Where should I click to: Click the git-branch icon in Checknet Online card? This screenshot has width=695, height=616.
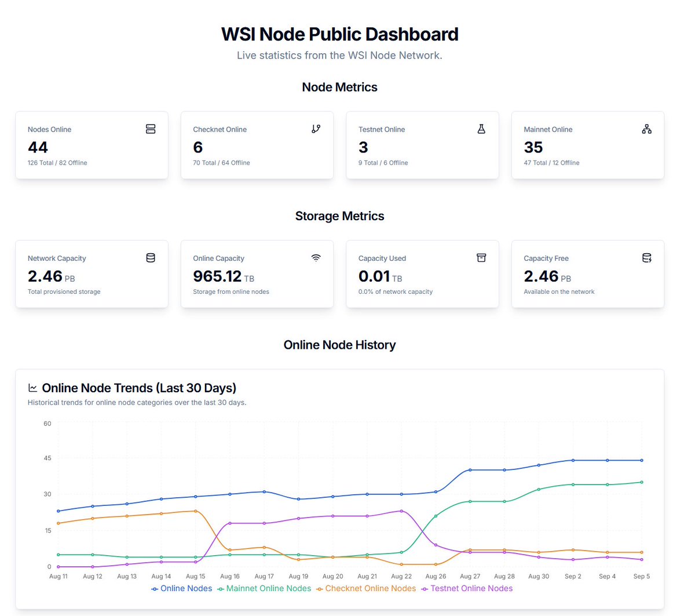pos(316,129)
